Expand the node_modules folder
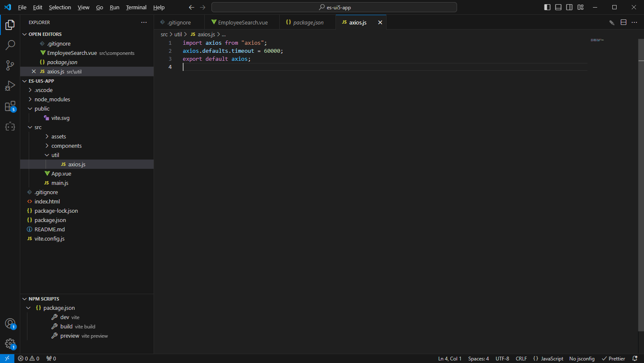644x363 pixels. [x=52, y=99]
